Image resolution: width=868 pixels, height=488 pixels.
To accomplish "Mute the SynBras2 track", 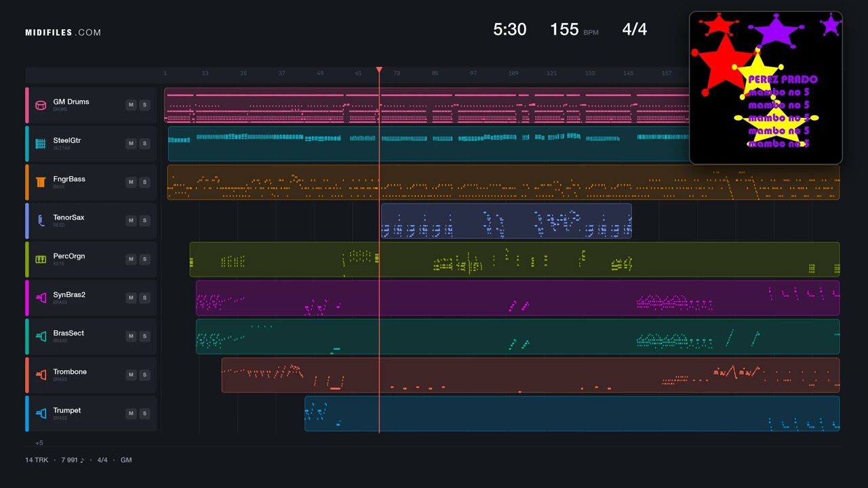I will pos(131,298).
